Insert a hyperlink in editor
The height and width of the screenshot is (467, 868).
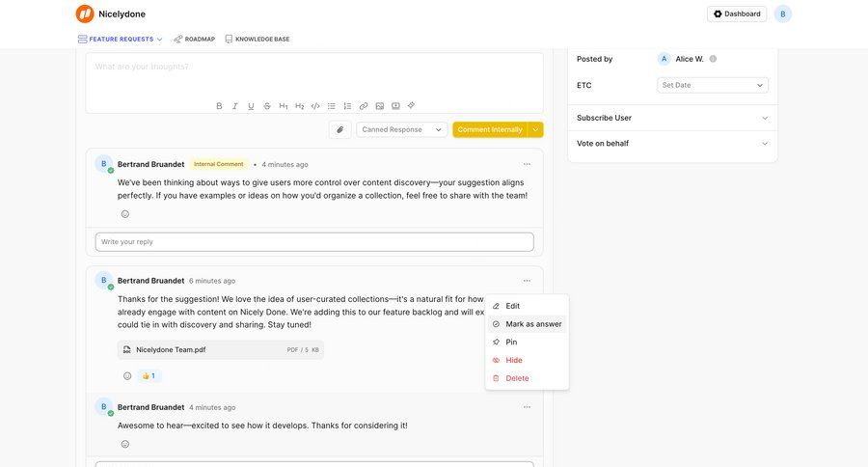tap(364, 106)
